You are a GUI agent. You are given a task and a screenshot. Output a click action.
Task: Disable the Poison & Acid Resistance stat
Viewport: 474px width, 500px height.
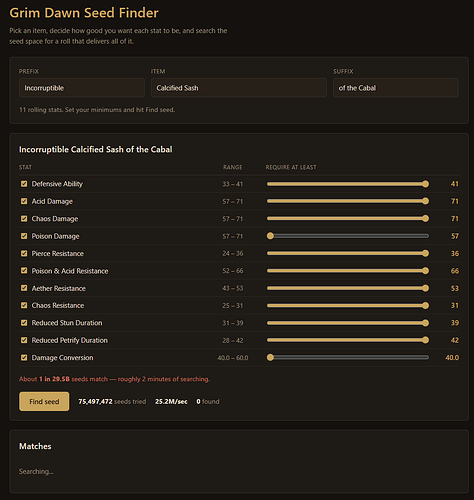[x=24, y=271]
